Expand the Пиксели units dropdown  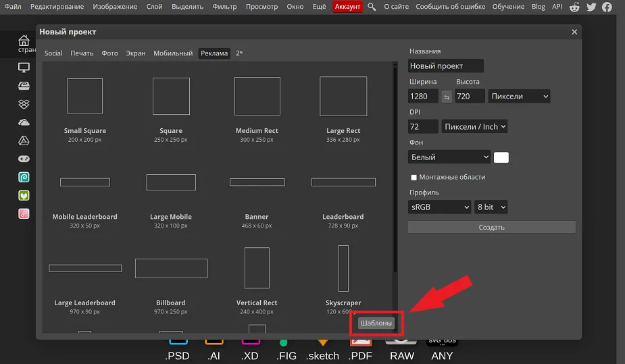pos(519,97)
